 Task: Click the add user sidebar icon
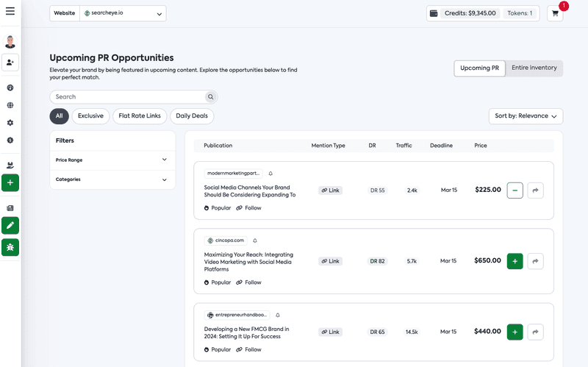10,63
